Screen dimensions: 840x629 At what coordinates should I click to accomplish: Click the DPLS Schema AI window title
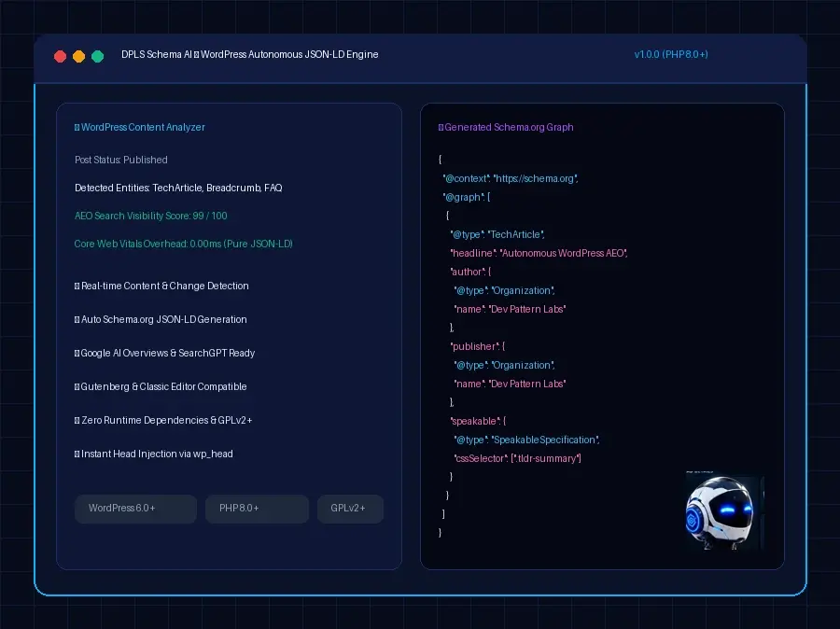point(249,54)
